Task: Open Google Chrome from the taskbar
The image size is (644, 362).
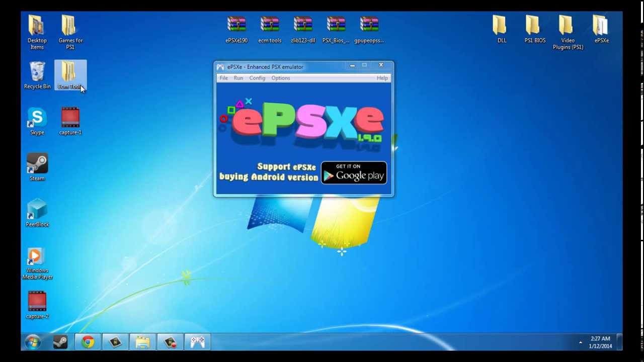Action: point(88,342)
